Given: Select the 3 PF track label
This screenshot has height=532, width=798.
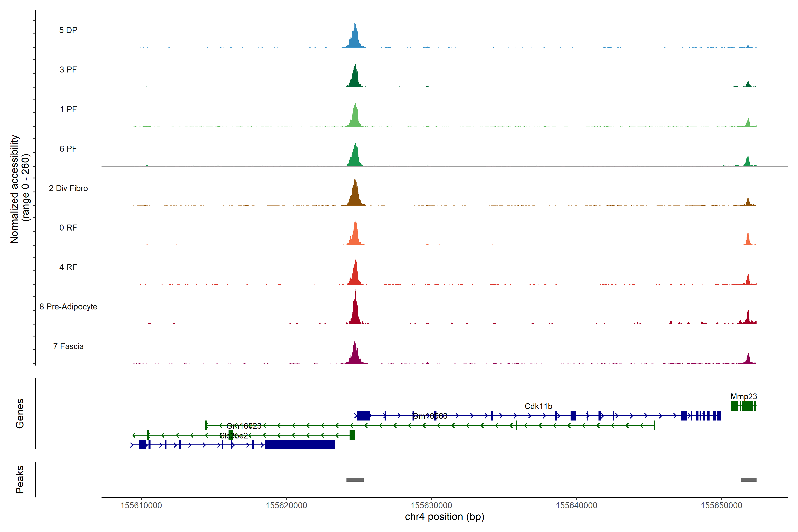Looking at the screenshot, I should coord(68,70).
